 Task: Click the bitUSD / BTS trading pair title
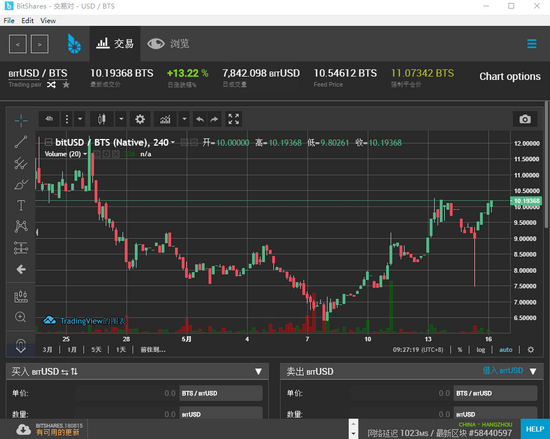[x=38, y=73]
